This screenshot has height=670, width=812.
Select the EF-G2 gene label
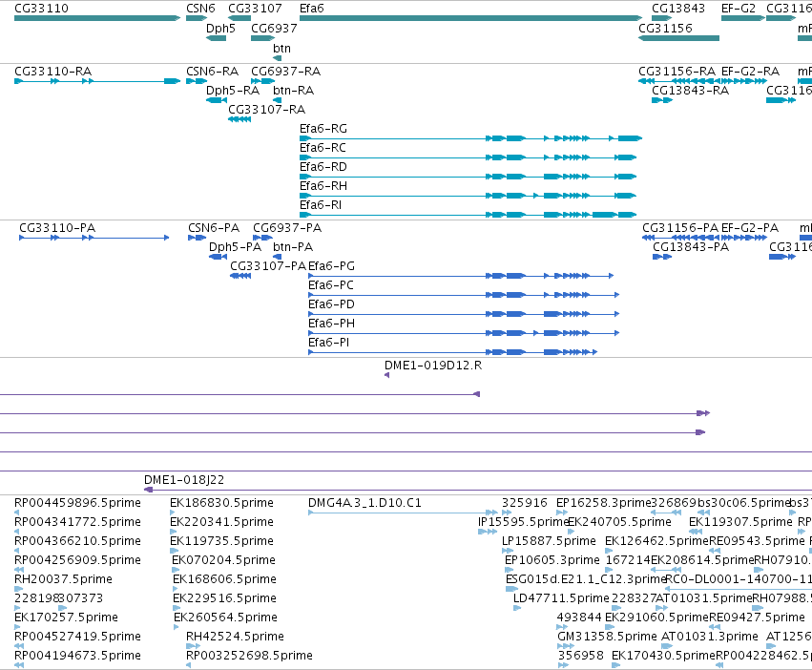pos(738,9)
